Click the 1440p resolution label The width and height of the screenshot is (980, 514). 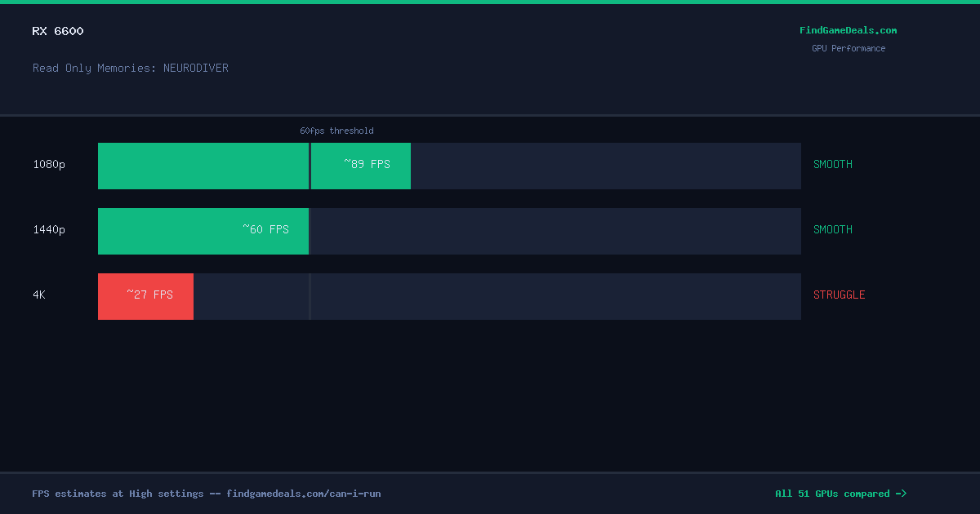[49, 229]
